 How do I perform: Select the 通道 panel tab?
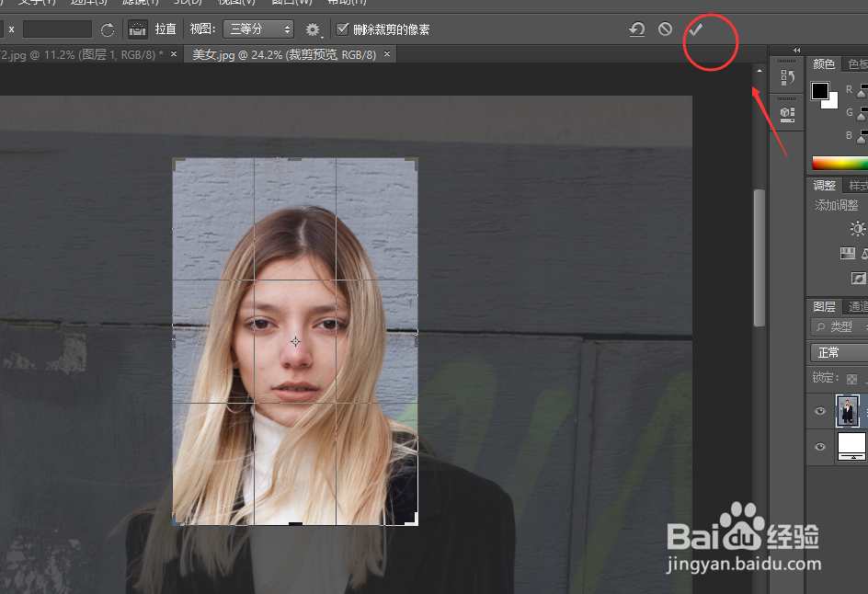(857, 306)
